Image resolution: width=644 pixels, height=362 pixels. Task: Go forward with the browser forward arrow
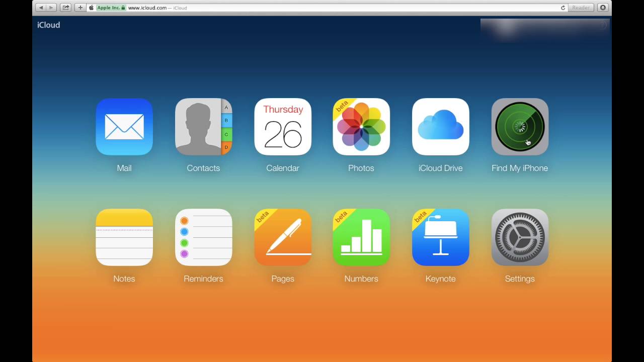pyautogui.click(x=51, y=8)
